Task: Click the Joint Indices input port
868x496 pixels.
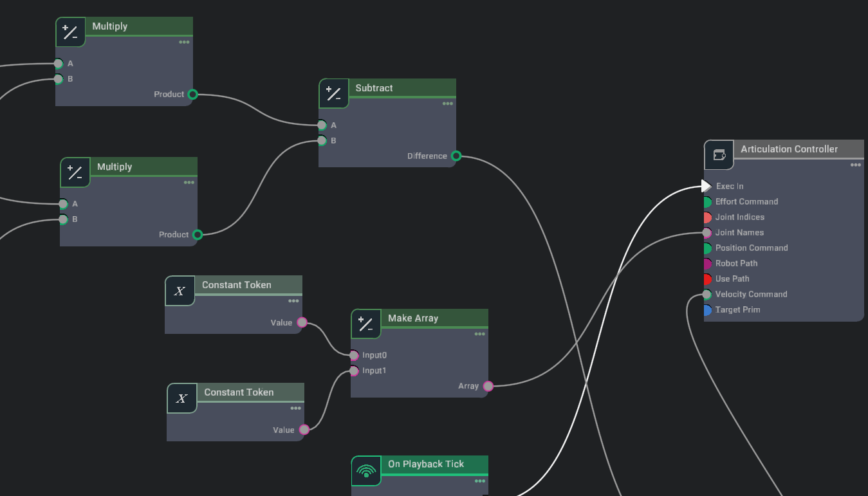Action: 706,217
